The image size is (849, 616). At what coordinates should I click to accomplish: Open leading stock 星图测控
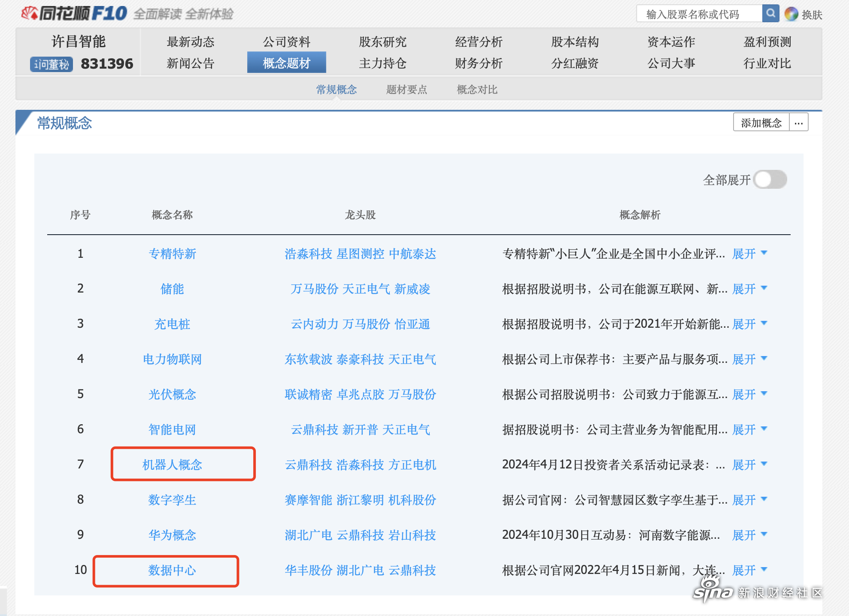[361, 254]
